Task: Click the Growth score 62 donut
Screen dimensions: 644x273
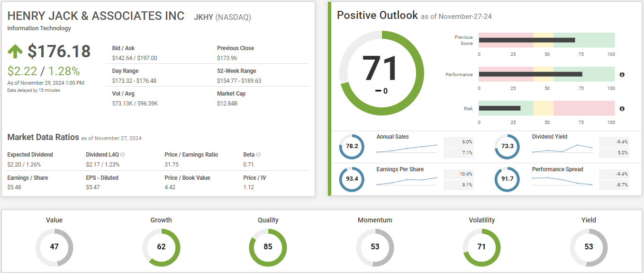Action: tap(161, 247)
